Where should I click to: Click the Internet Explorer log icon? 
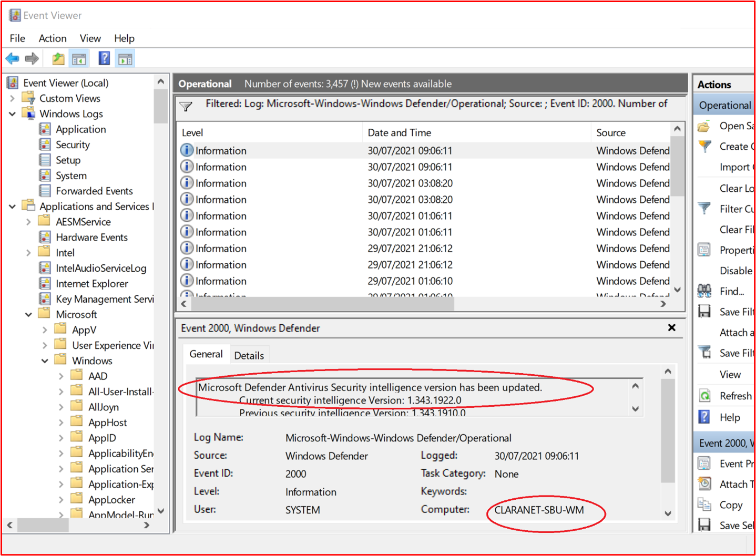45,283
